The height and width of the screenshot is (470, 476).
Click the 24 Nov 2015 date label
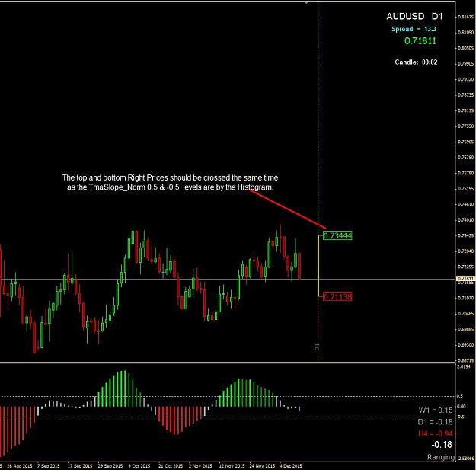[262, 466]
